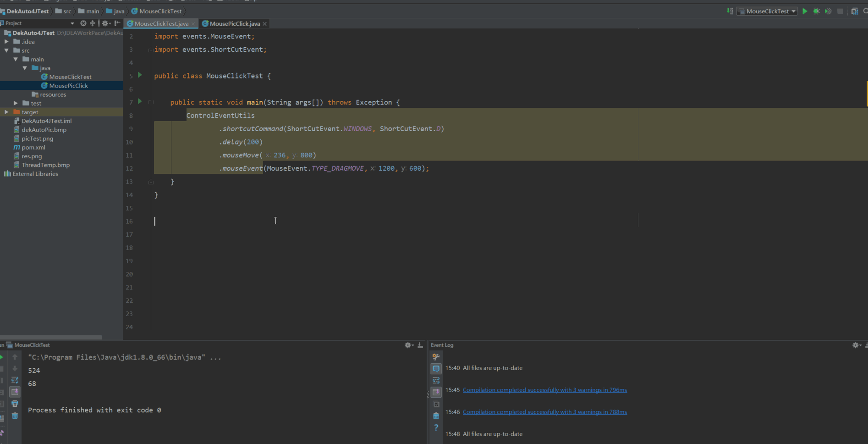Run with coverage icon in the toolbar
This screenshot has height=444, width=868.
pyautogui.click(x=828, y=11)
